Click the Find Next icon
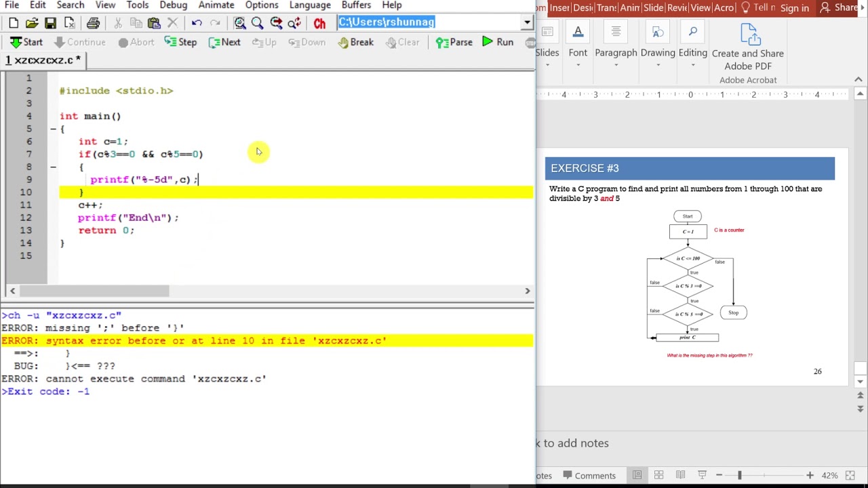 point(276,23)
